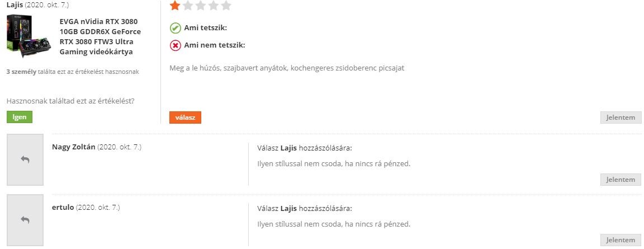The height and width of the screenshot is (249, 644).
Task: Click the first orange rating star
Action: pos(175,6)
